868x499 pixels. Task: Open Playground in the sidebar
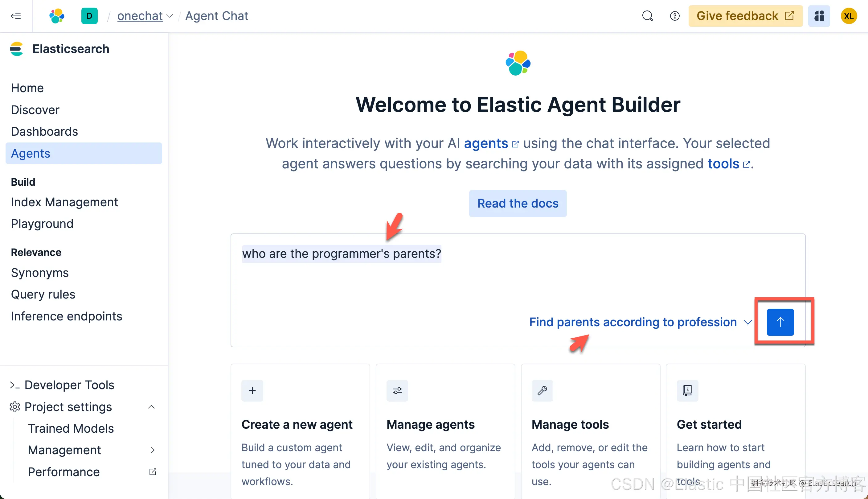click(x=42, y=224)
